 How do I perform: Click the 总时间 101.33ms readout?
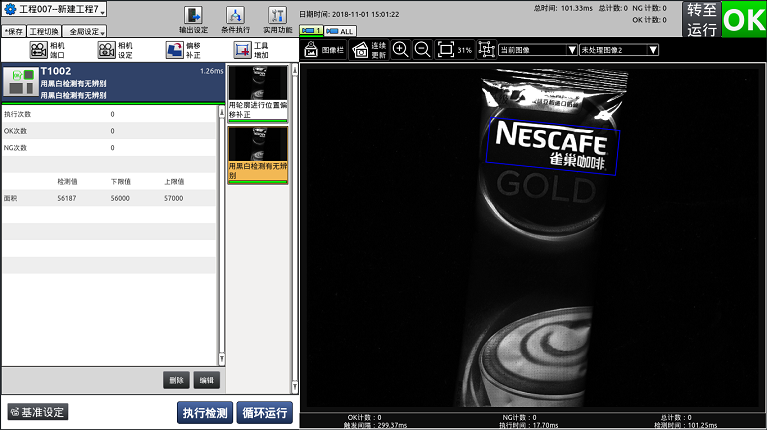(x=563, y=8)
